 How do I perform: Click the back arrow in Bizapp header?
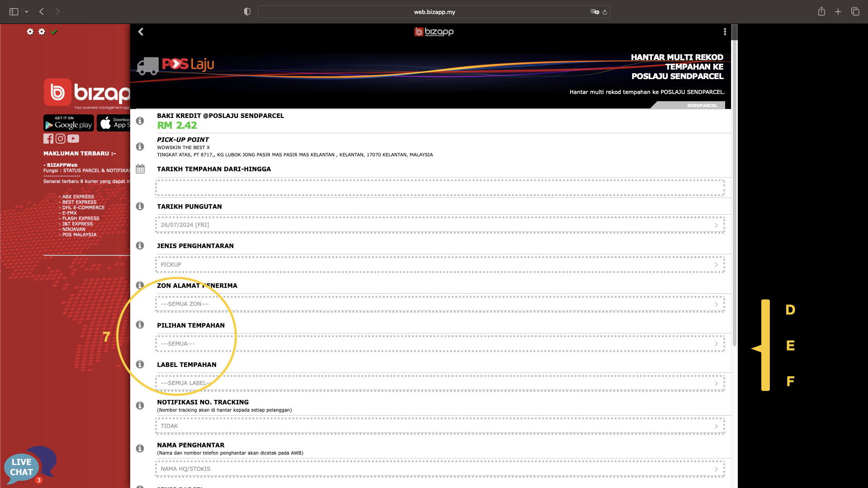pos(141,32)
